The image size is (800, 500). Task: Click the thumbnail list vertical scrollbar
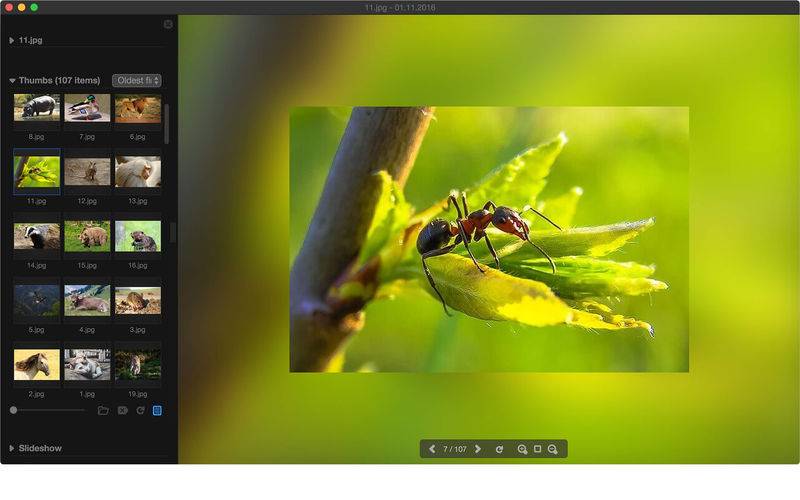[x=167, y=123]
